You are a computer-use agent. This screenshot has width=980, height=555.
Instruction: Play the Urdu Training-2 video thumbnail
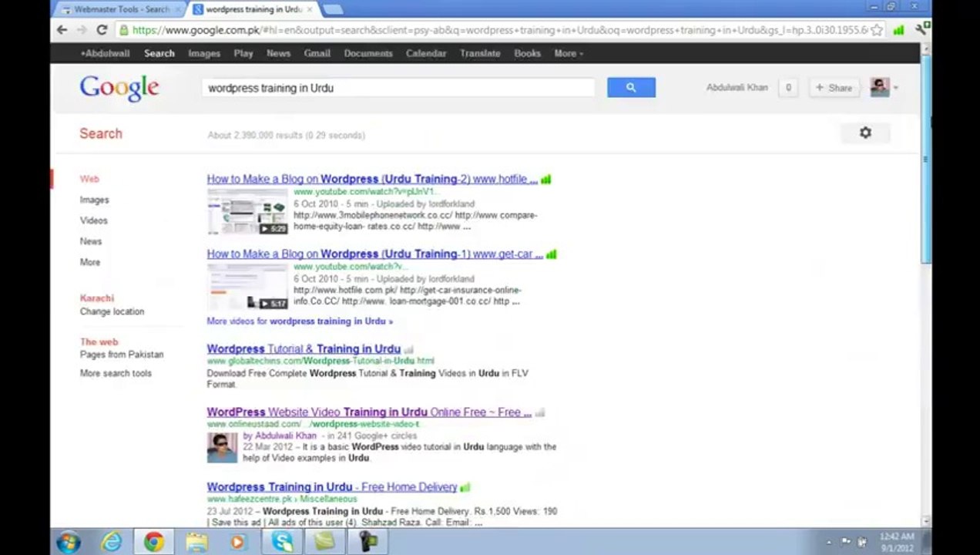click(247, 210)
